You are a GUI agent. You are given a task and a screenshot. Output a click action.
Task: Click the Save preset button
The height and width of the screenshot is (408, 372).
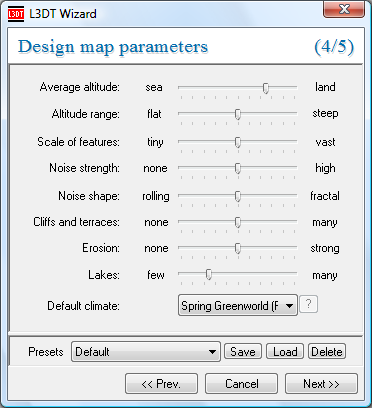(x=243, y=352)
